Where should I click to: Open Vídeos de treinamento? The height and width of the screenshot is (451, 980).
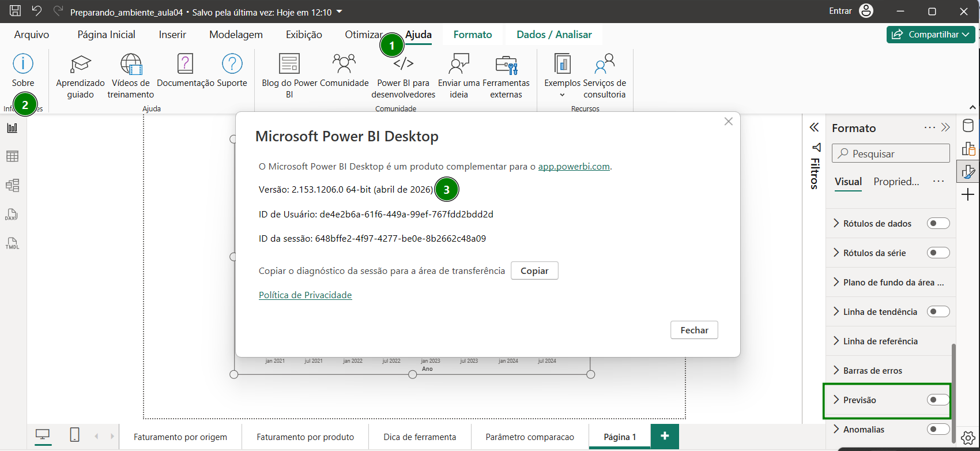131,76
